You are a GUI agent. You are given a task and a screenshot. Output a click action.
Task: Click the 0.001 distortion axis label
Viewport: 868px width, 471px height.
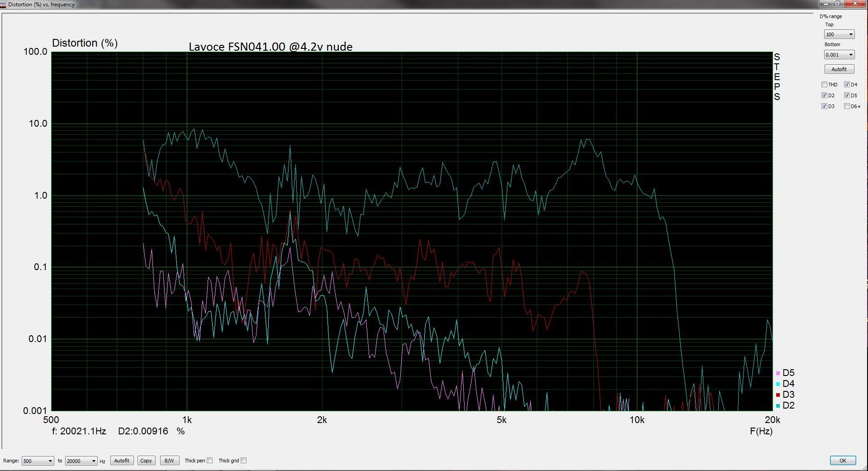pos(35,411)
